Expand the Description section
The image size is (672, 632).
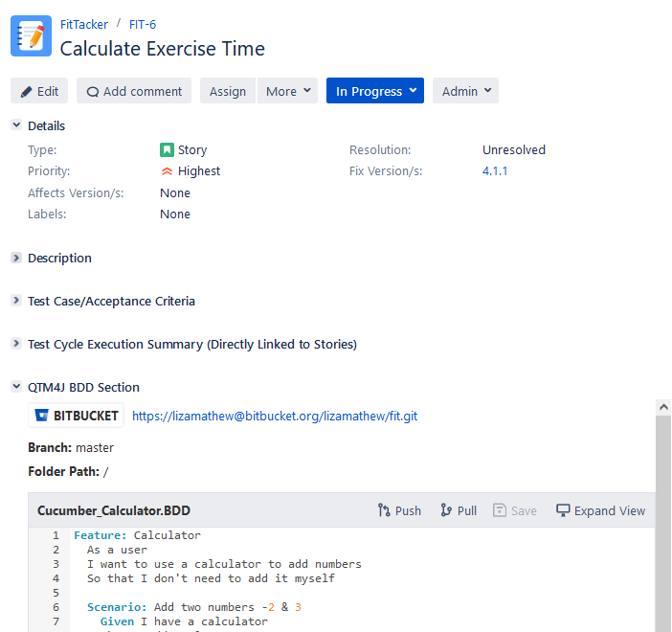pyautogui.click(x=16, y=258)
